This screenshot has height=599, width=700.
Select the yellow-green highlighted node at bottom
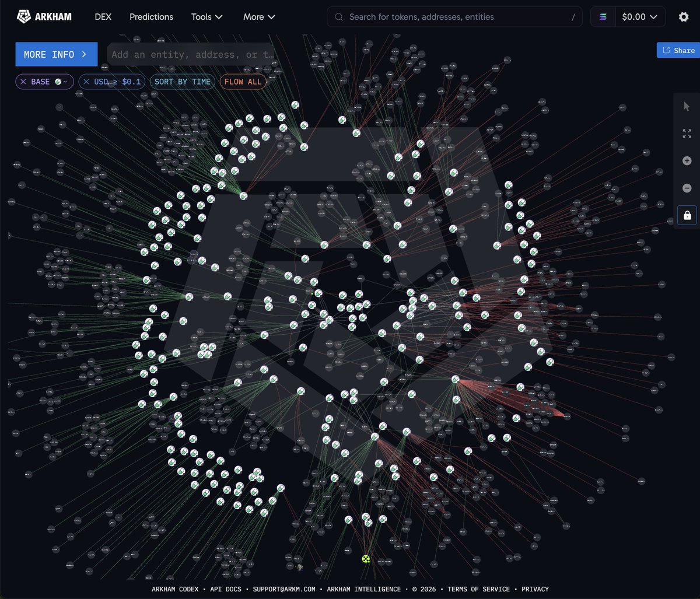click(366, 559)
